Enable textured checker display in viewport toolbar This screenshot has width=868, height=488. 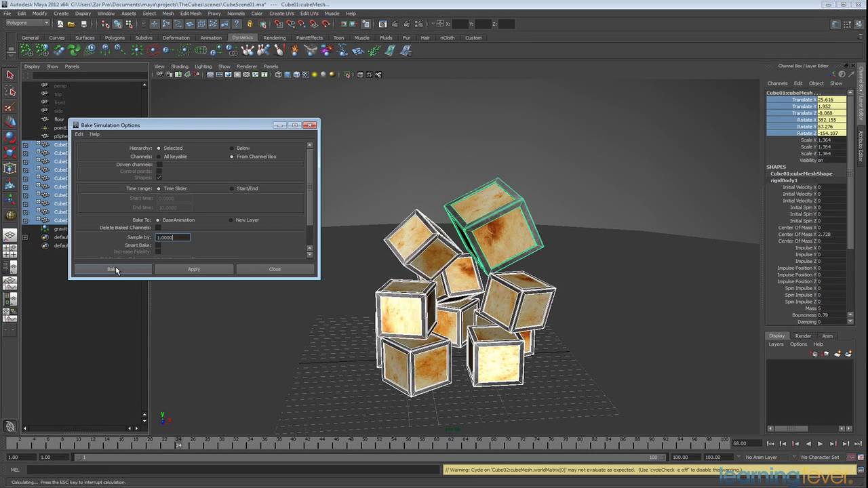[x=305, y=75]
